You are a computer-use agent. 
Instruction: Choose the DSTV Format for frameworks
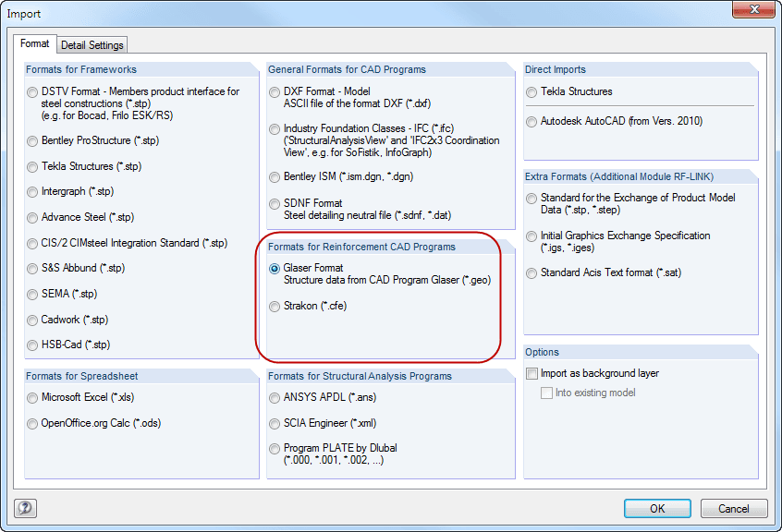click(31, 91)
